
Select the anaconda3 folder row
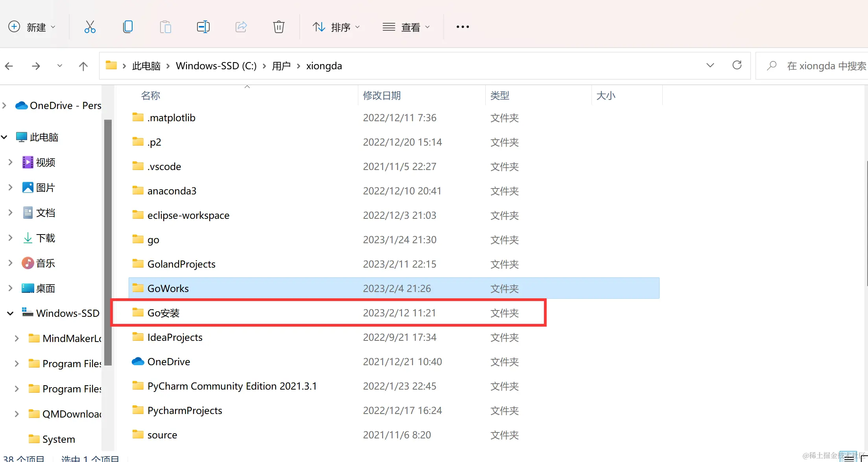tap(171, 191)
